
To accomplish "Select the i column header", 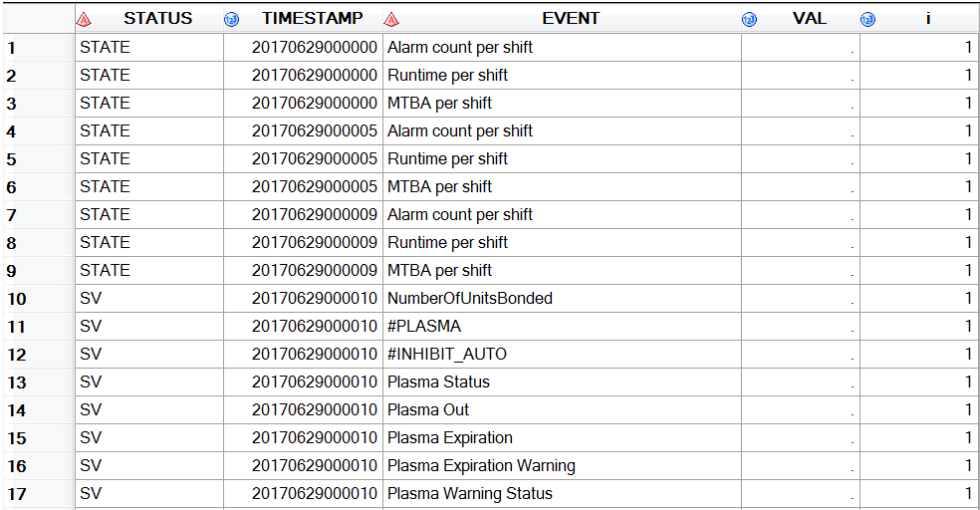I will click(x=927, y=19).
